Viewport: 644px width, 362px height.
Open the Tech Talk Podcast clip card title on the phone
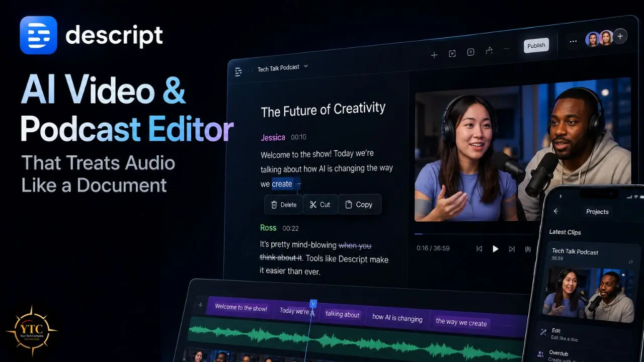pos(575,251)
